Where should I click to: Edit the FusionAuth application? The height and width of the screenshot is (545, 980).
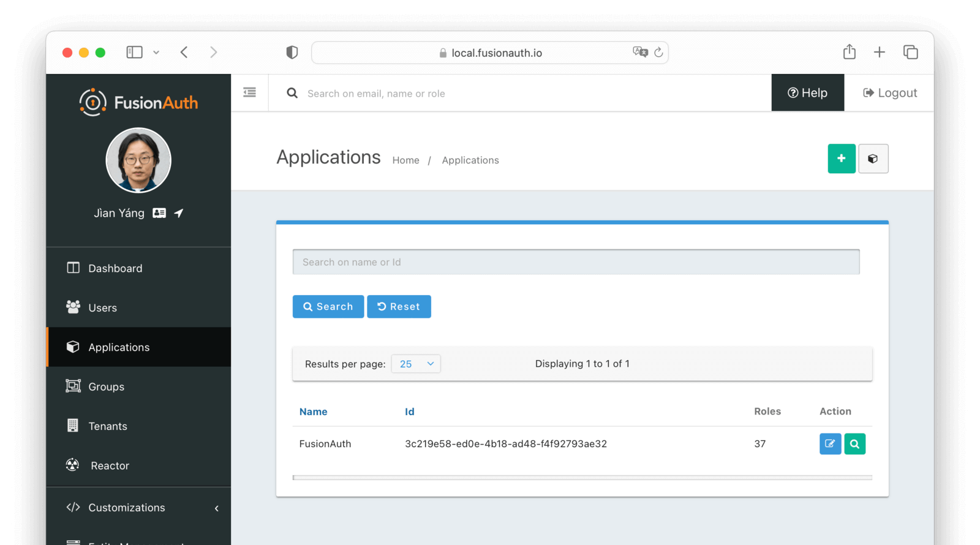830,444
